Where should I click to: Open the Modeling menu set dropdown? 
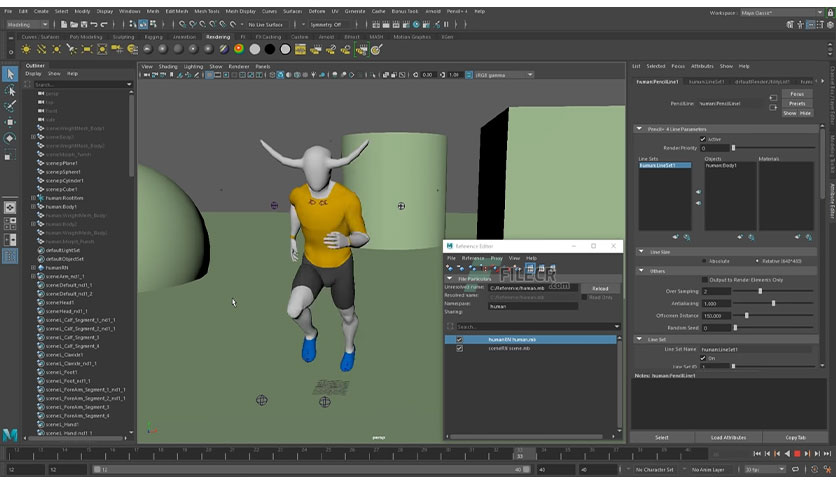point(27,25)
